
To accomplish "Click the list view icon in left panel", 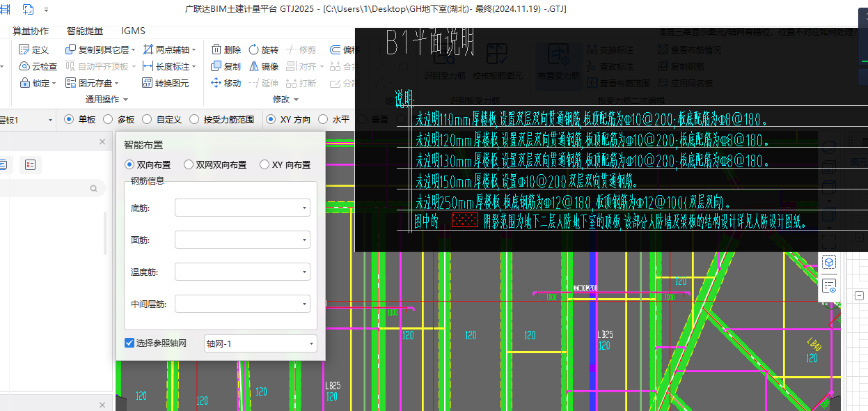I will click(3, 165).
